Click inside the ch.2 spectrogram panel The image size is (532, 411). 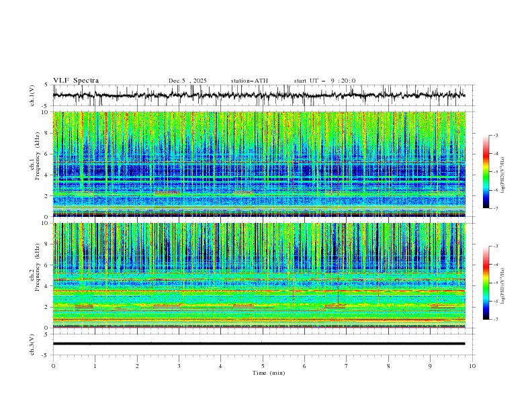(259, 275)
